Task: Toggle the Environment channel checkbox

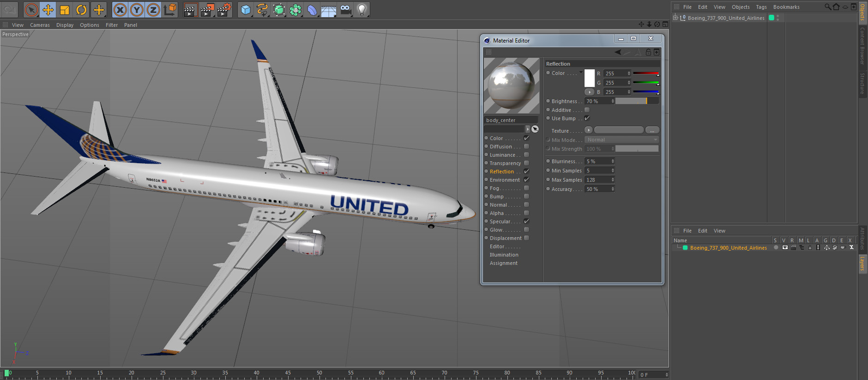Action: click(526, 180)
